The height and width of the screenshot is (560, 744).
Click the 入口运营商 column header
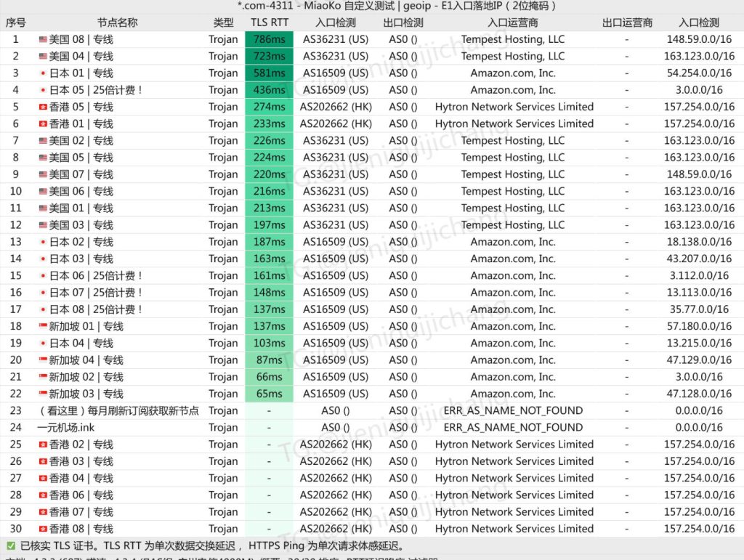click(x=513, y=23)
